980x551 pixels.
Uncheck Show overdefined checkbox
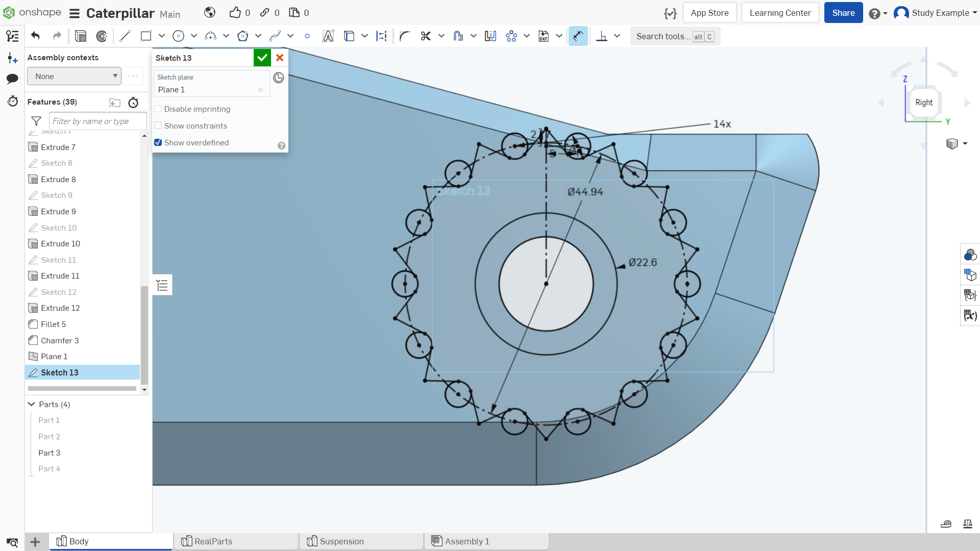[158, 142]
